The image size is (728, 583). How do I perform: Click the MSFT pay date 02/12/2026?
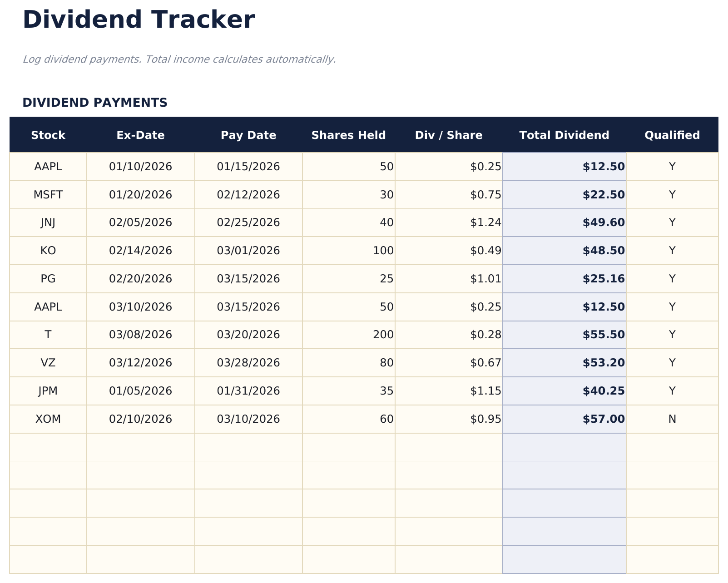click(x=248, y=194)
